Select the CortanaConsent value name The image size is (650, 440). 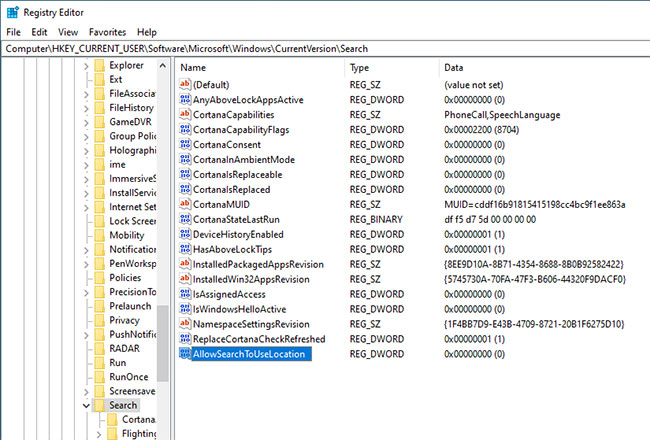click(x=227, y=144)
